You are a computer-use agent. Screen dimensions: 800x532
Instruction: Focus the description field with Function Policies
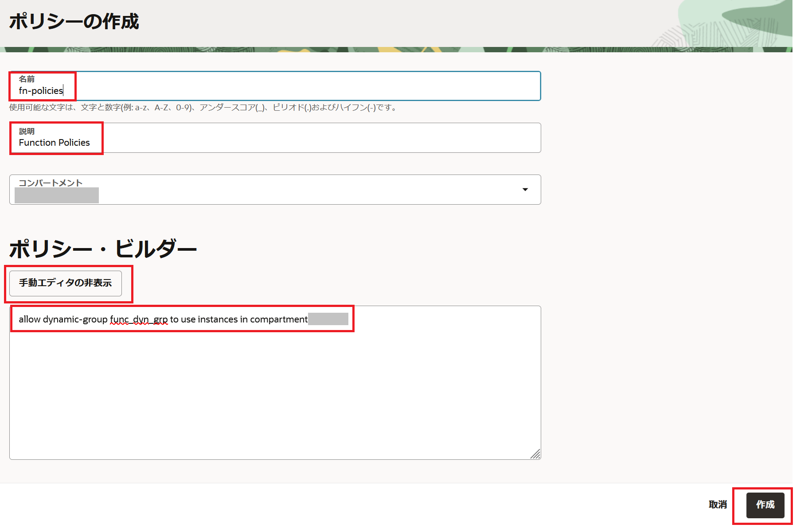pyautogui.click(x=275, y=143)
